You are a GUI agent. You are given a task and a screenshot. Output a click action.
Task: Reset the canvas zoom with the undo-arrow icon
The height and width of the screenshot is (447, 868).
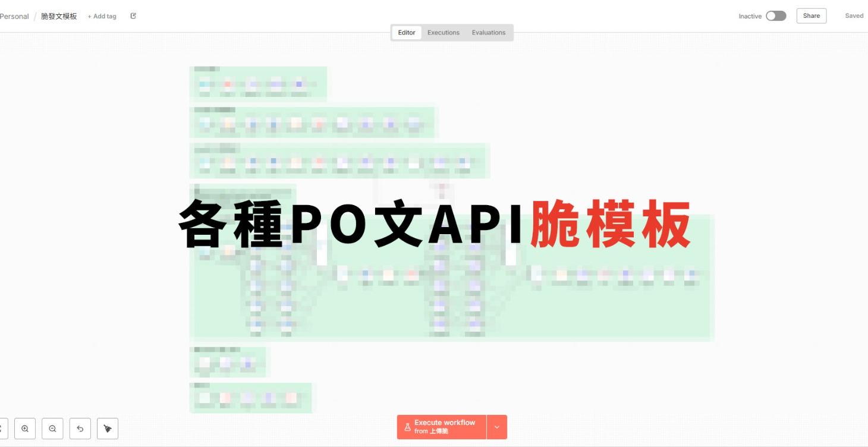tap(80, 428)
